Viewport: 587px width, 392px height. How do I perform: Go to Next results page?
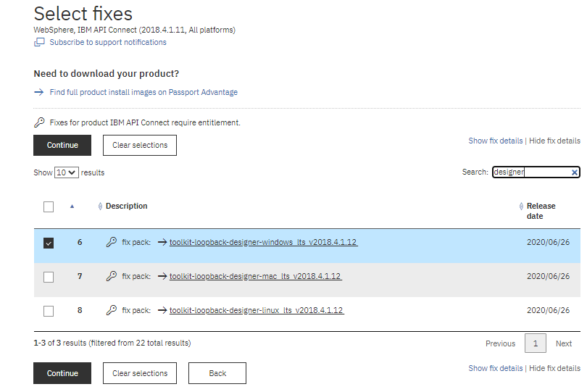click(563, 343)
